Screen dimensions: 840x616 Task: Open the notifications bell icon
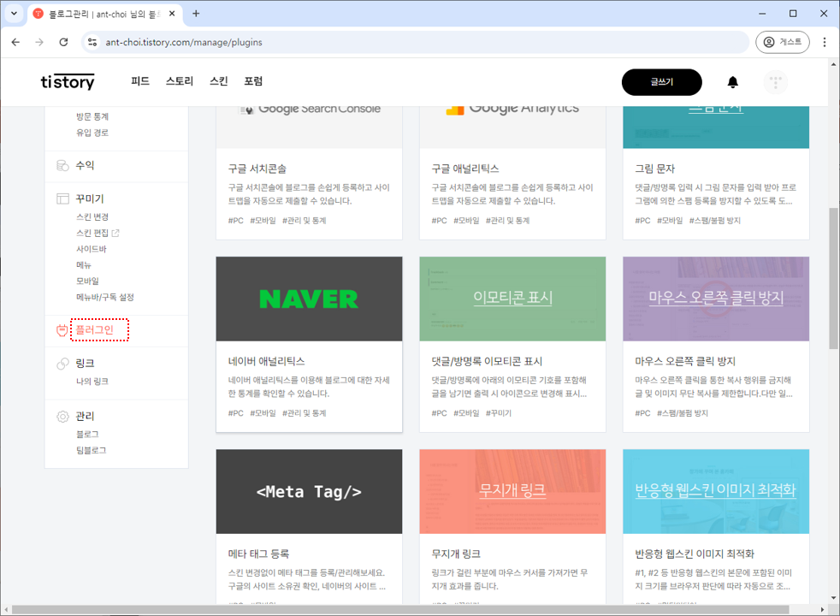coord(733,82)
